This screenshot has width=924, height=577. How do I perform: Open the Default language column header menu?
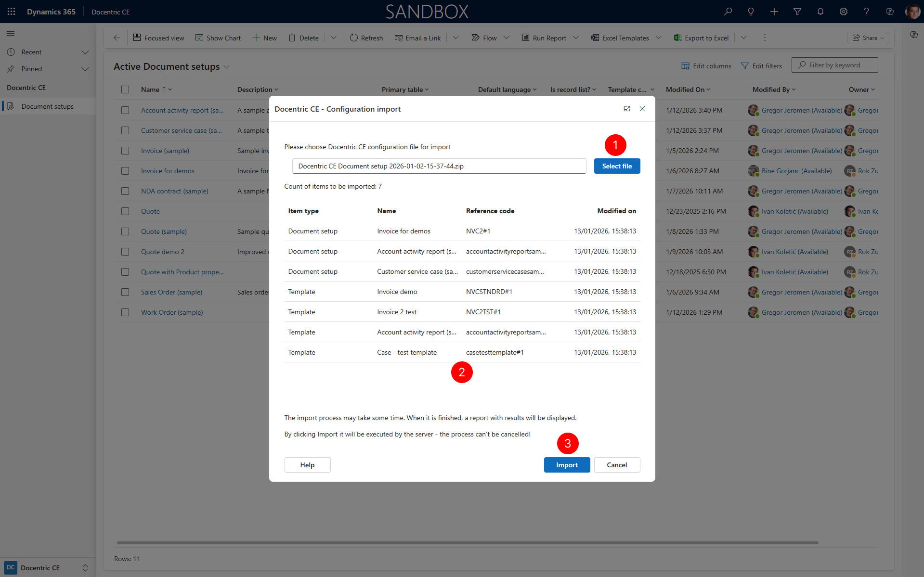507,90
